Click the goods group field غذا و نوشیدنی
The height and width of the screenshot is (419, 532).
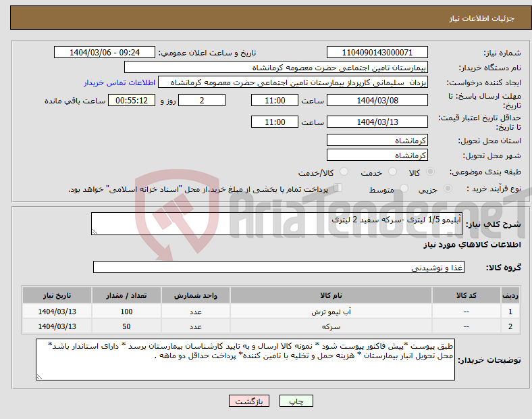279,267
